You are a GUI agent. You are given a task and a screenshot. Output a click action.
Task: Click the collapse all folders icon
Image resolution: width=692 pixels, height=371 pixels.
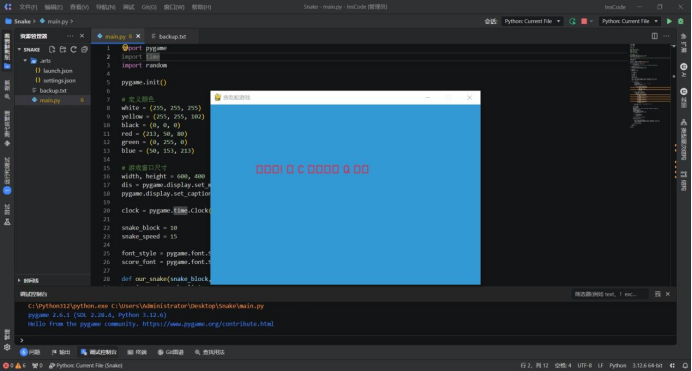(x=84, y=49)
